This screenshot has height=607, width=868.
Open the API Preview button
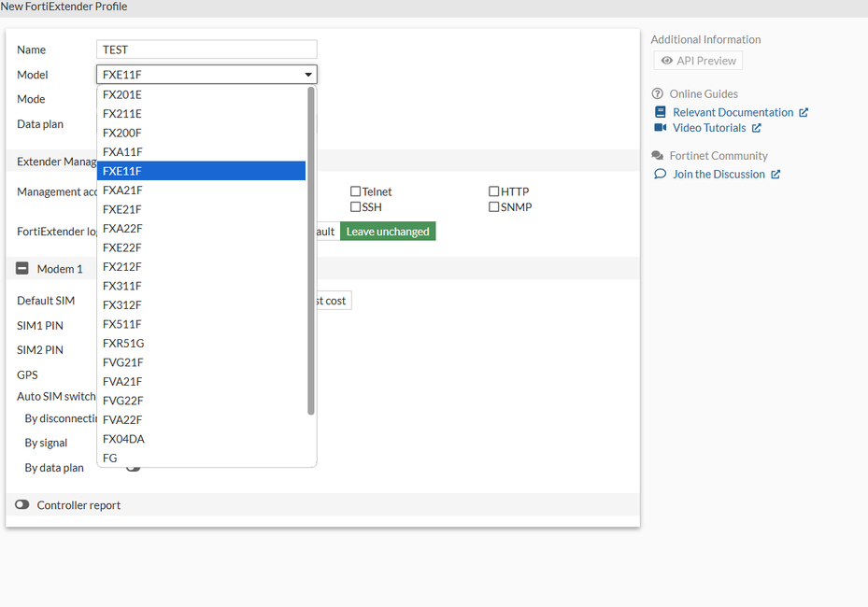698,61
